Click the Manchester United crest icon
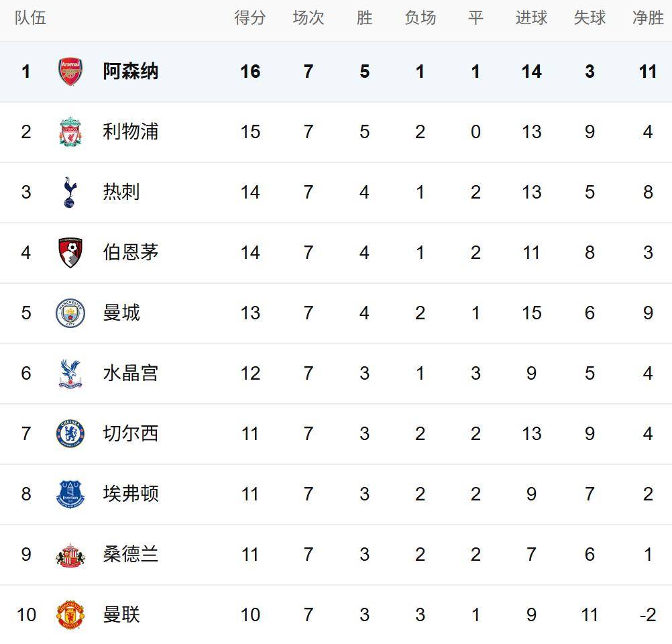Image resolution: width=672 pixels, height=644 pixels. tap(70, 615)
